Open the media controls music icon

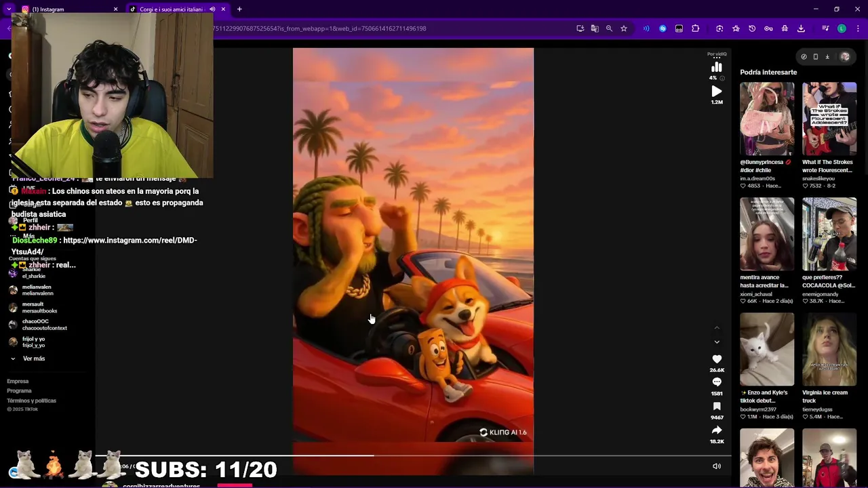click(825, 28)
